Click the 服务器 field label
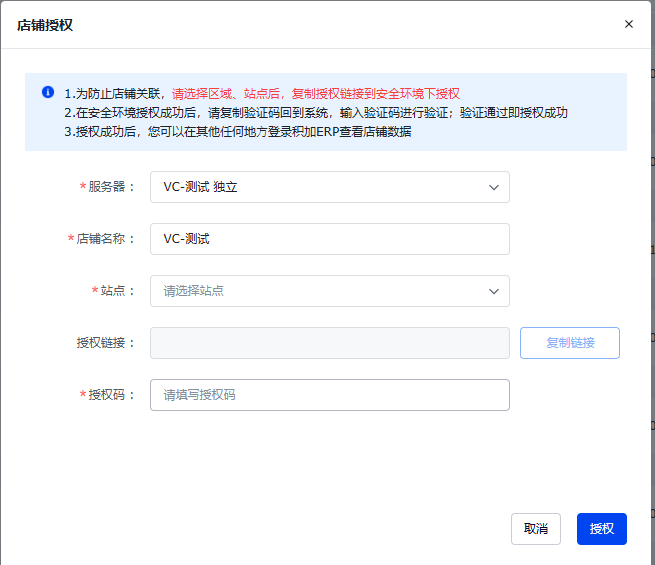655x565 pixels. pyautogui.click(x=108, y=187)
